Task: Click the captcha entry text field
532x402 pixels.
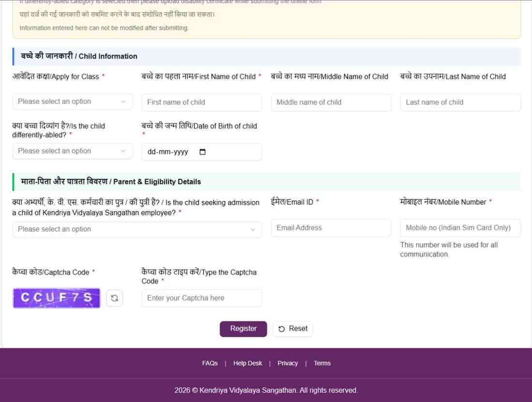Action: [x=201, y=298]
